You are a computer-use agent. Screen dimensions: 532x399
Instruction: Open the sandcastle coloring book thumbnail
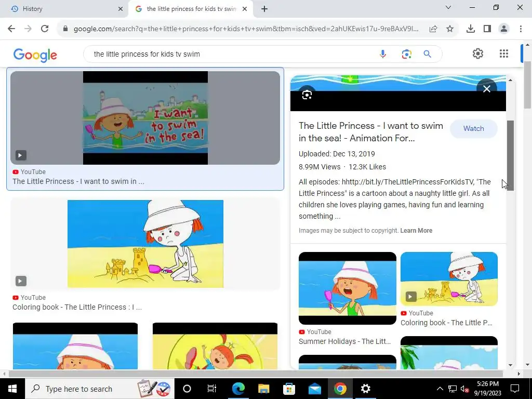(x=145, y=244)
